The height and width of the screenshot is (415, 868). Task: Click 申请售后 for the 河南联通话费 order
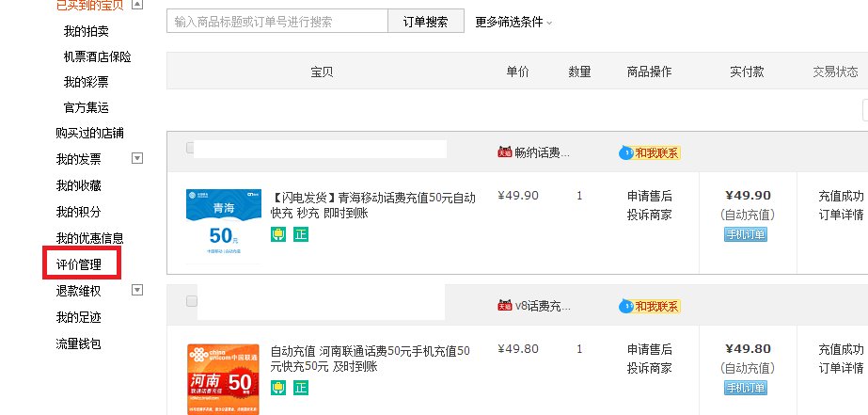coord(649,349)
